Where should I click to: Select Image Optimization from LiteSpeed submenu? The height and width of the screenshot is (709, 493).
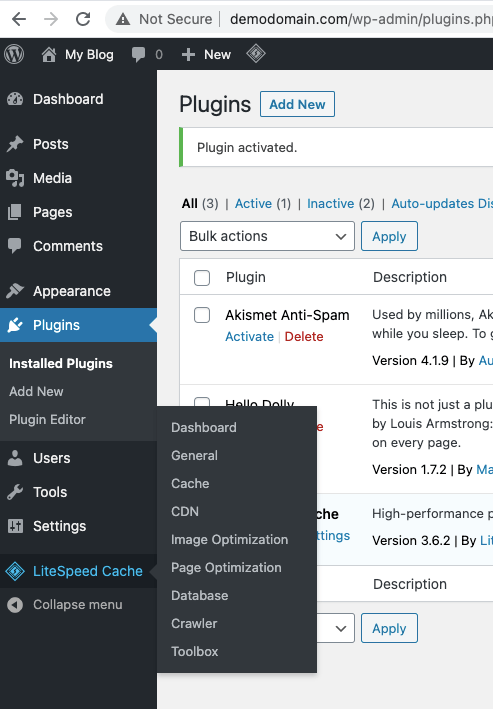[x=229, y=539]
